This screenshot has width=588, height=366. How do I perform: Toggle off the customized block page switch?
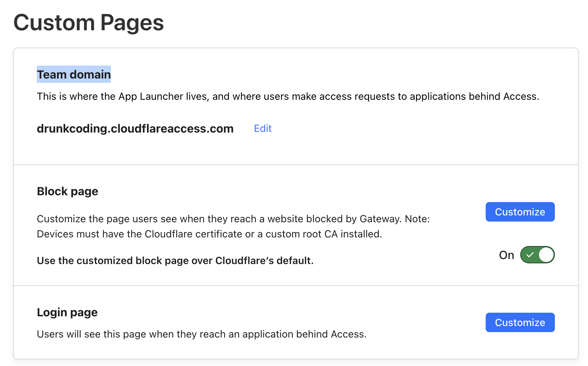point(537,255)
